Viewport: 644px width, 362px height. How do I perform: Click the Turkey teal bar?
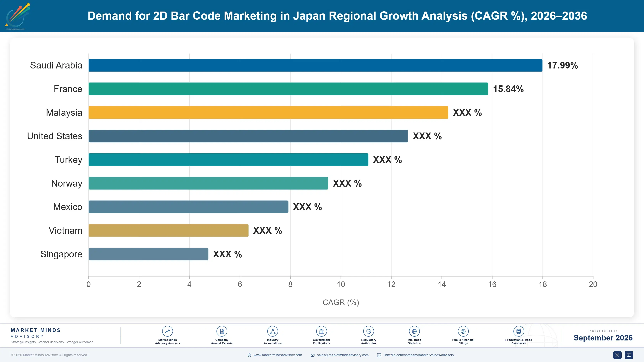pos(228,159)
